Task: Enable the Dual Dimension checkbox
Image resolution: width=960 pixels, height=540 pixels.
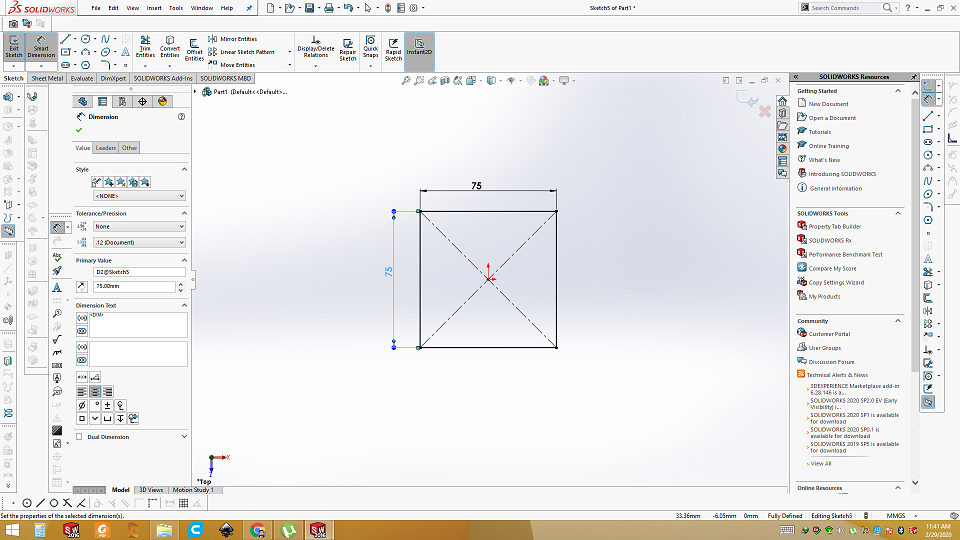Action: click(79, 437)
